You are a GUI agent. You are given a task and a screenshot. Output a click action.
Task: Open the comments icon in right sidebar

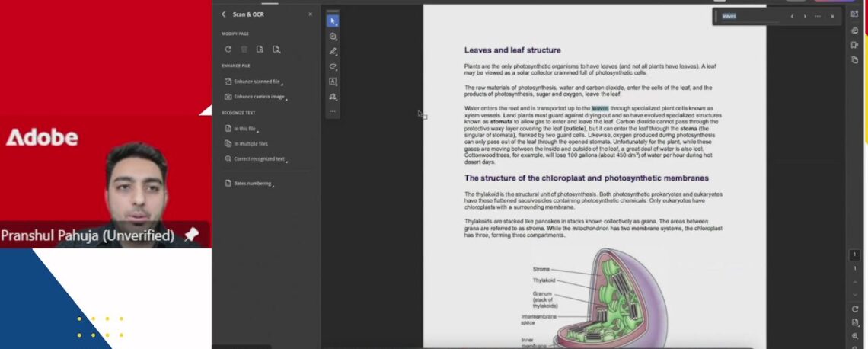coord(855,31)
